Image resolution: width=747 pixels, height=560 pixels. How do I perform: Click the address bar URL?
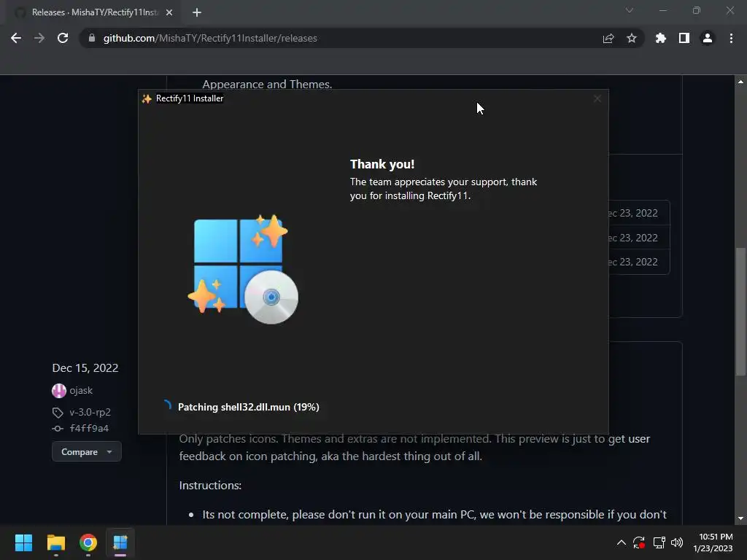pyautogui.click(x=210, y=38)
